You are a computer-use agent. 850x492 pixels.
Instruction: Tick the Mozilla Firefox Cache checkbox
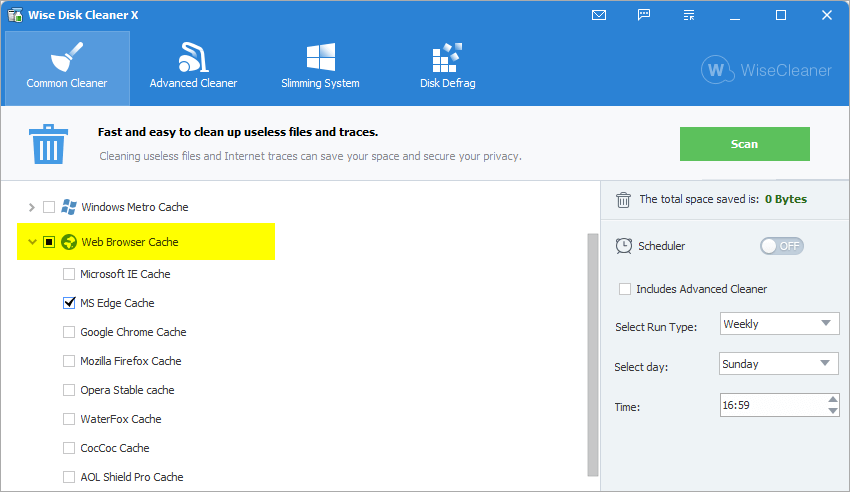point(69,361)
